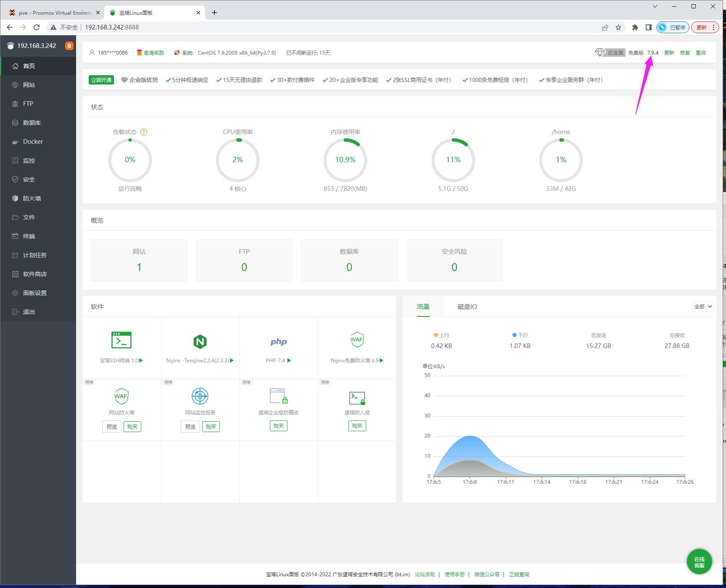Open the 监控 sidebar item

pyautogui.click(x=38, y=161)
